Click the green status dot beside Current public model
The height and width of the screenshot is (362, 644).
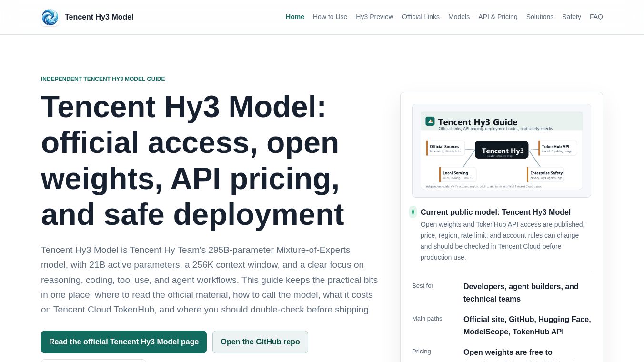tap(413, 212)
